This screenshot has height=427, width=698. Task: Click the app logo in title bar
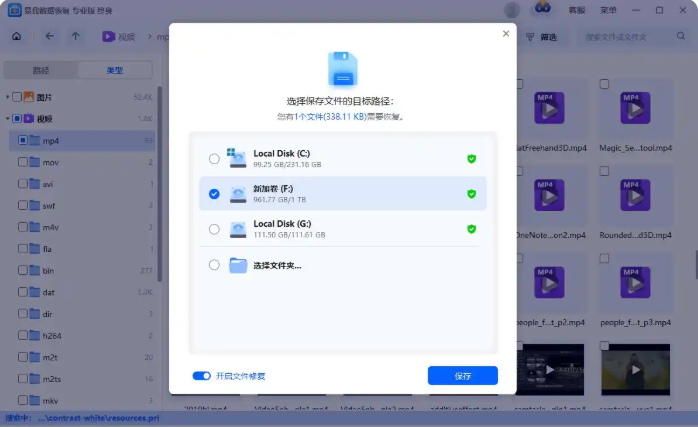[15, 10]
